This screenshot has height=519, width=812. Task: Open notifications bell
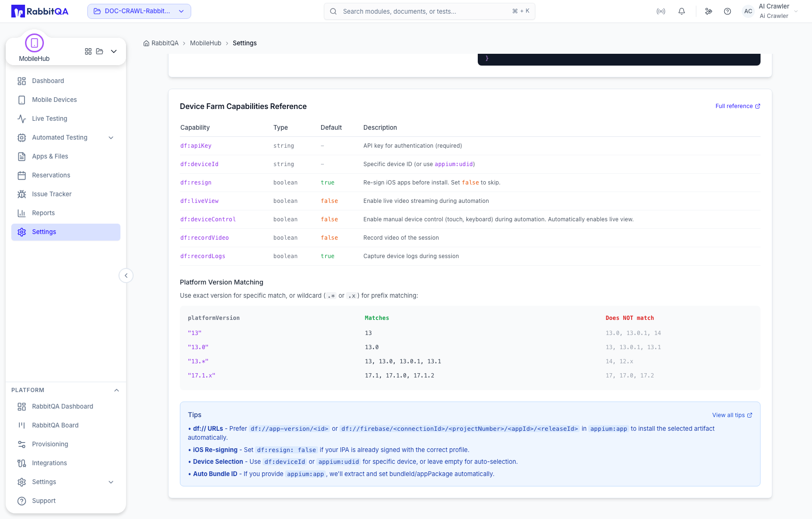tap(682, 11)
